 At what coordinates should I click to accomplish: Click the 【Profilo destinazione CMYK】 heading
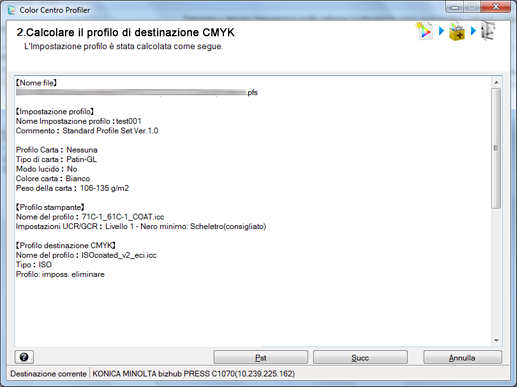66,246
